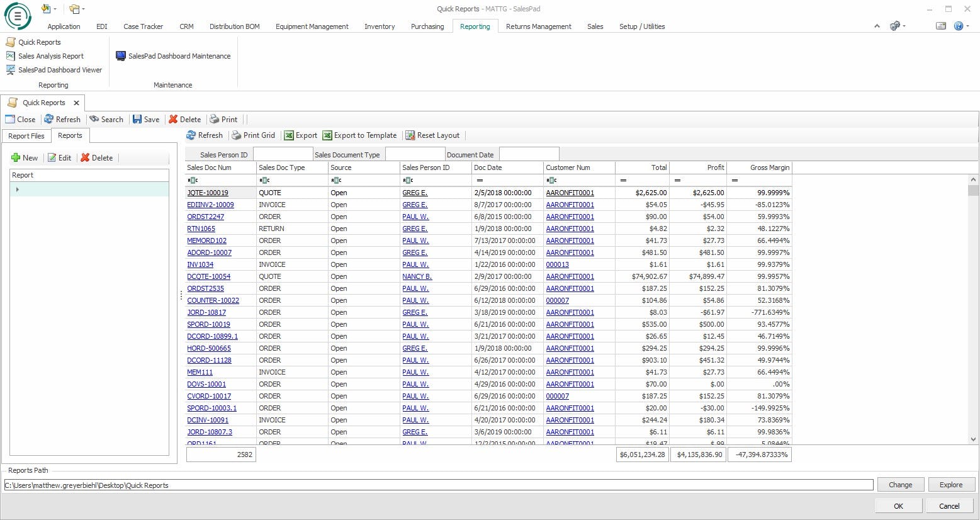Viewport: 980px width, 520px height.
Task: Click Export to Template icon
Action: pos(327,135)
